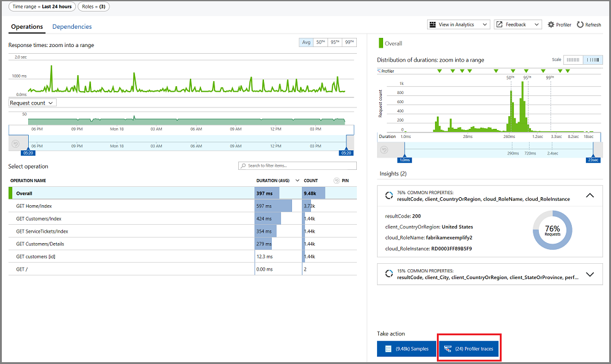This screenshot has height=364, width=611.
Task: Click the Time range Last 24 hours filter
Action: tap(42, 7)
